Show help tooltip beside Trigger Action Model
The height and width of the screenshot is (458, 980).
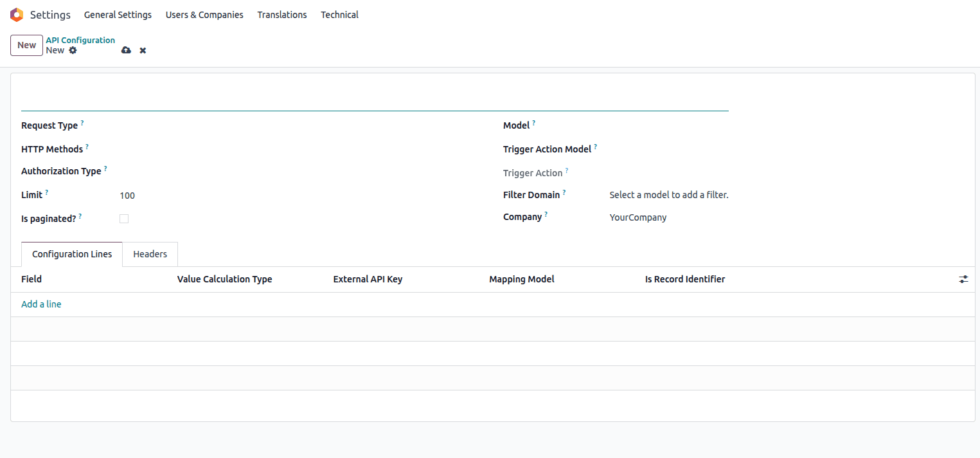point(595,146)
